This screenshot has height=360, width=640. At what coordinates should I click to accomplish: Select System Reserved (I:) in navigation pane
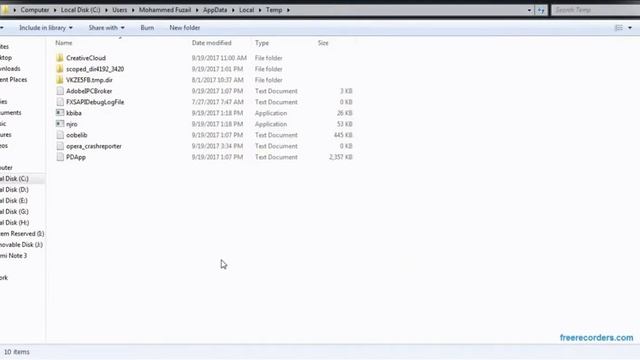click(x=22, y=234)
